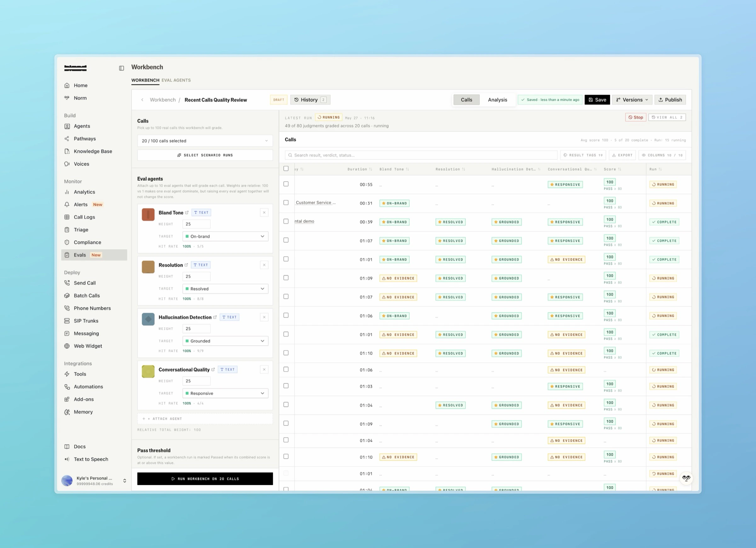Open Memory page
756x548 pixels.
point(83,412)
